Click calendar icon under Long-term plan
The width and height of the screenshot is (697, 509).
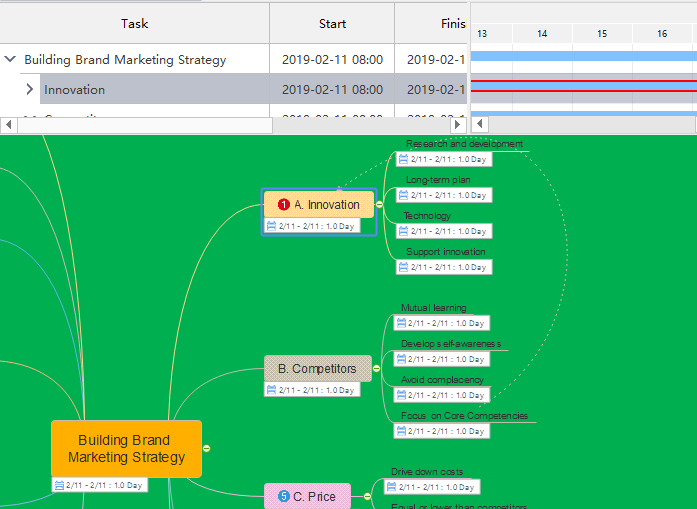coord(402,195)
